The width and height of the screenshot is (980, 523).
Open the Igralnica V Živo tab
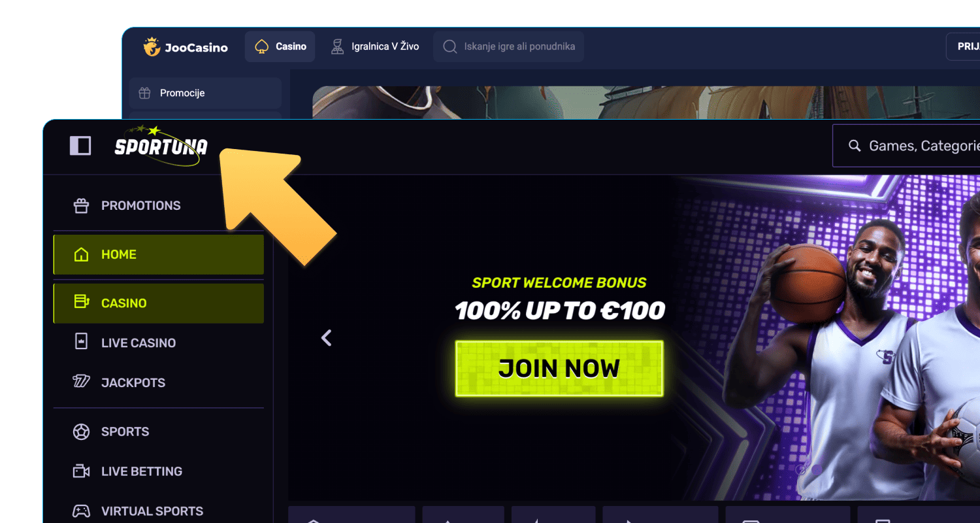click(x=374, y=46)
